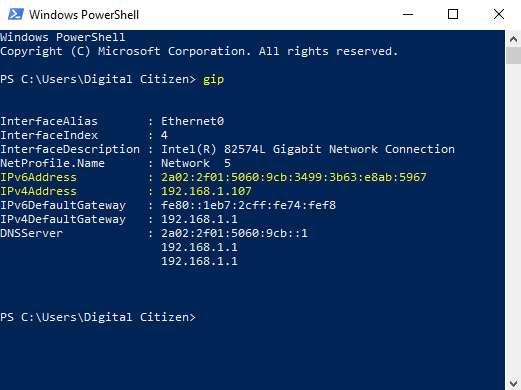The height and width of the screenshot is (390, 521).
Task: Click the Windows PowerShell title text
Action: [84, 15]
